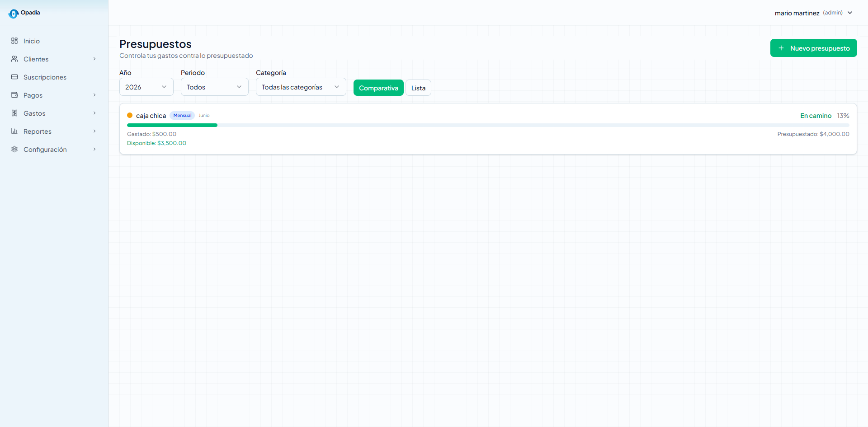Expand the Pagos submenu chevron
Screen dimensions: 868x427
(x=94, y=95)
